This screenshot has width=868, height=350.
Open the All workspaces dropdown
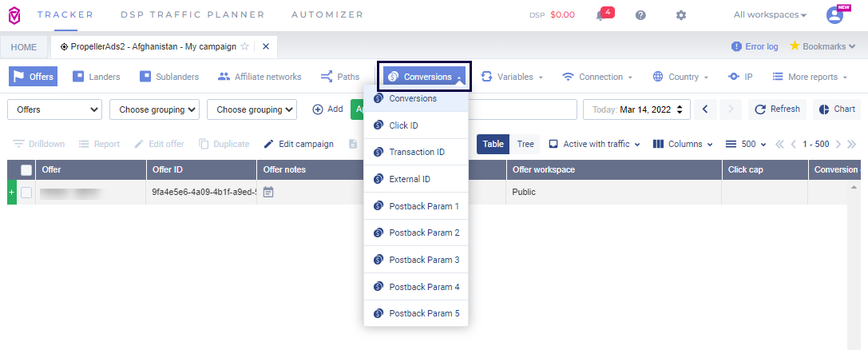point(770,15)
